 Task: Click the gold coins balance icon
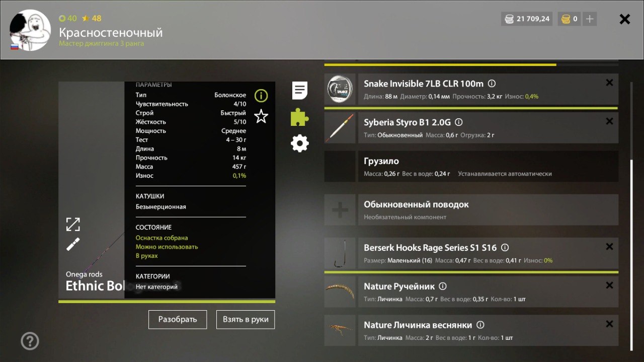[x=566, y=19]
